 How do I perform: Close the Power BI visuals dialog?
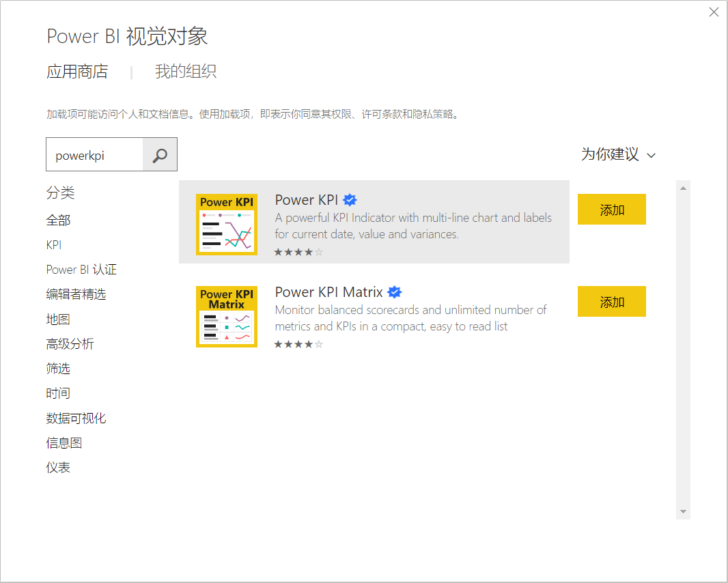[x=714, y=12]
